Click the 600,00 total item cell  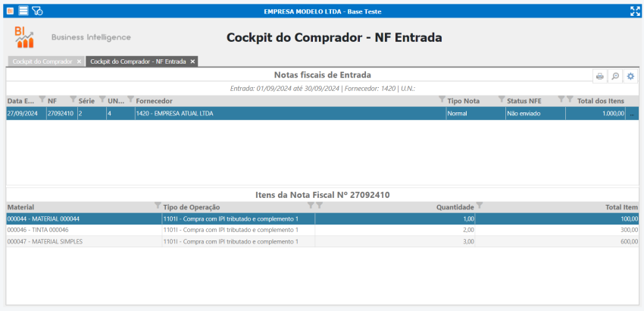[557, 241]
